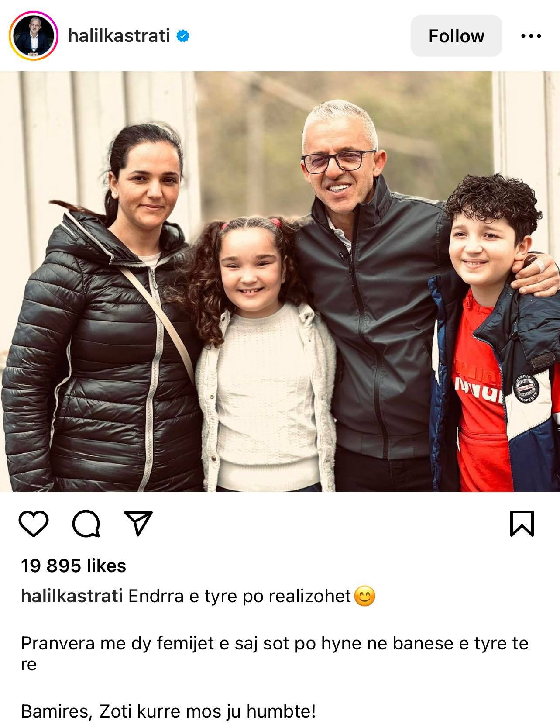
Task: Click the caption line starting 'Pranvera me dy'
Action: coord(275,654)
